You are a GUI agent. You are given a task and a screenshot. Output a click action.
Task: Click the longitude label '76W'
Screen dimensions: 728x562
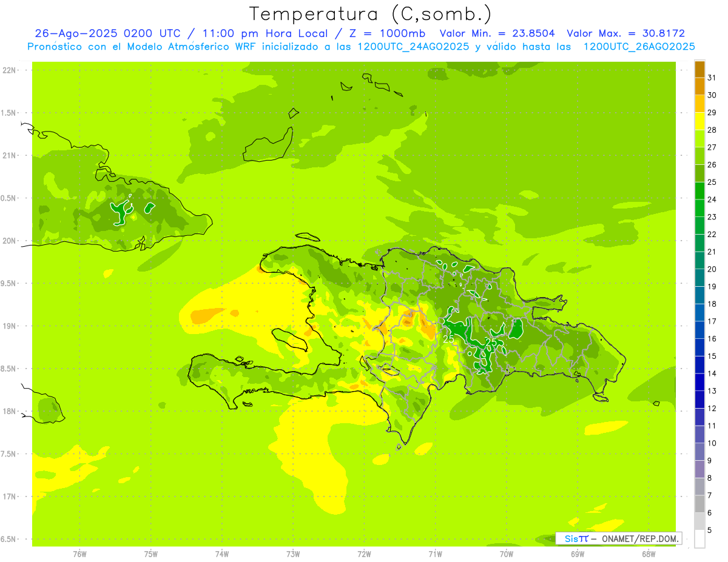[x=79, y=554]
